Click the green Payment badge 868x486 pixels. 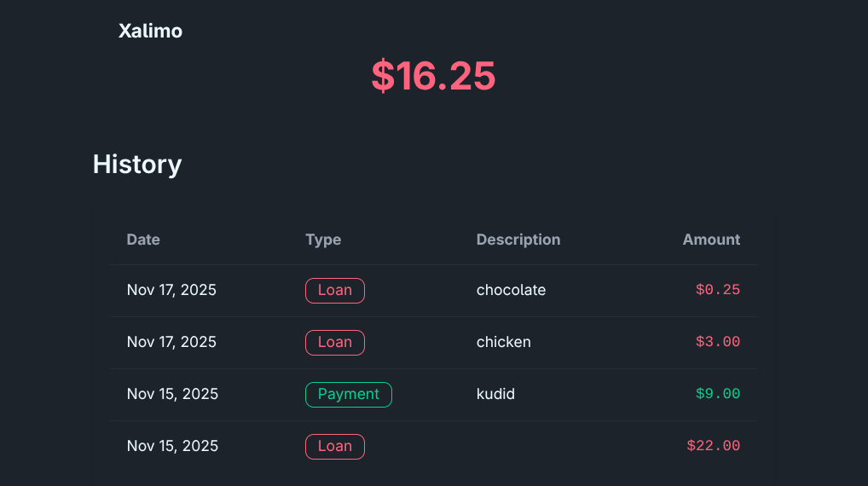(x=349, y=394)
